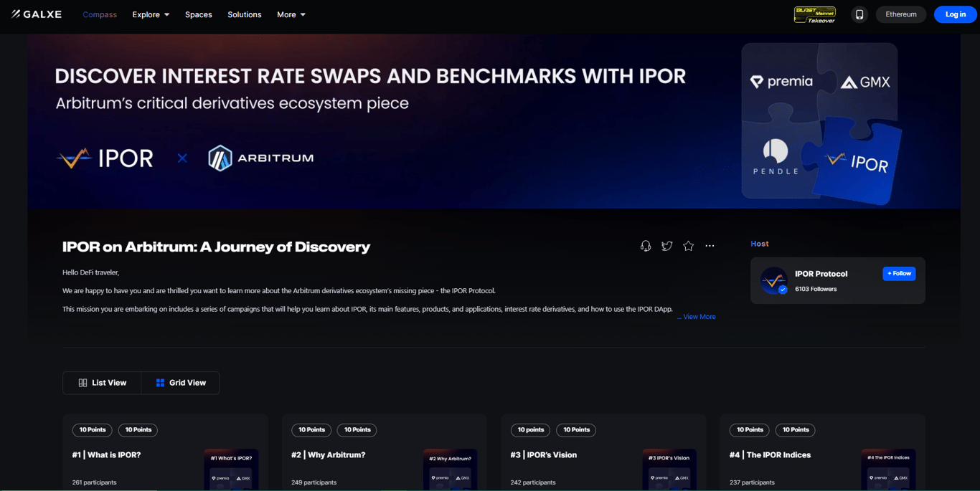Click the #4 The IPOR Indices thumbnail

888,470
